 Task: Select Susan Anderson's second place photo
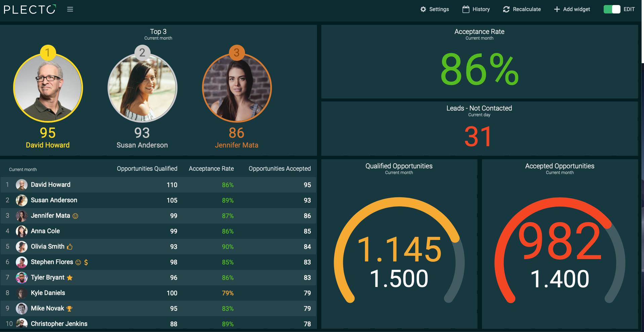(x=143, y=88)
